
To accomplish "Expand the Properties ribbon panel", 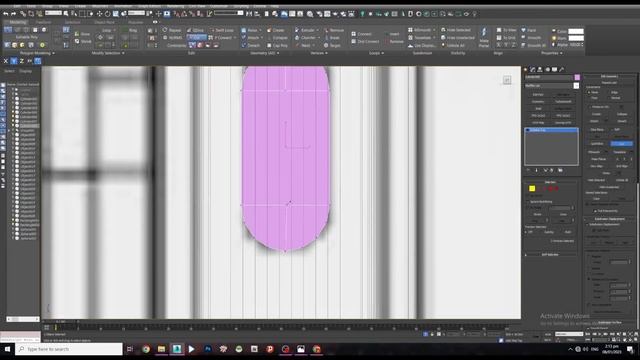I will tap(551, 53).
